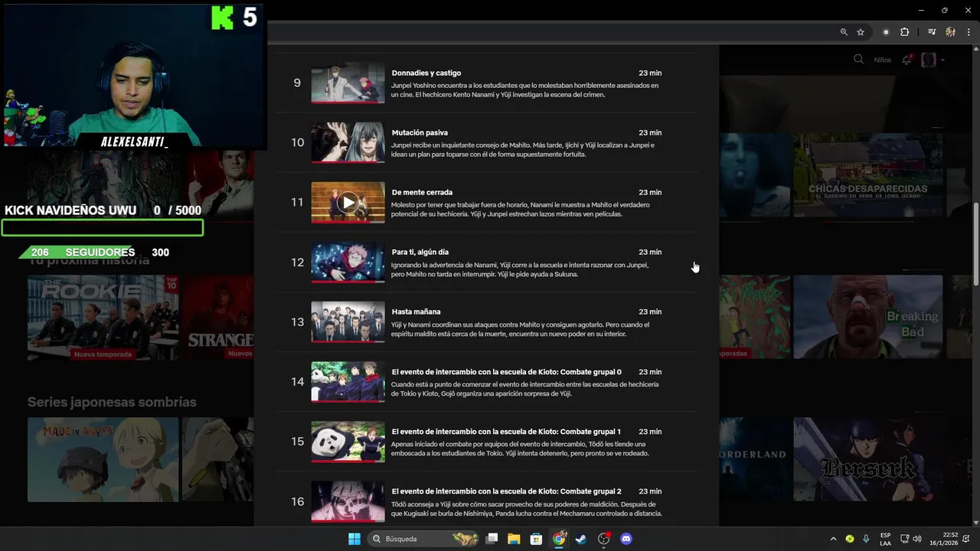
Task: Click the microphone tray icon
Action: (866, 539)
